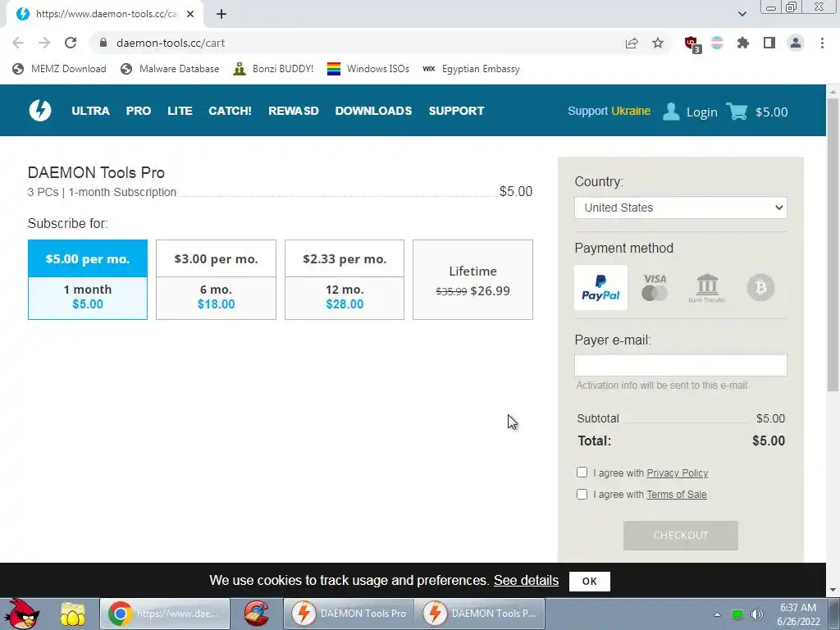The width and height of the screenshot is (840, 630).
Task: Click the DAEMON Tools lightning logo
Action: (40, 111)
